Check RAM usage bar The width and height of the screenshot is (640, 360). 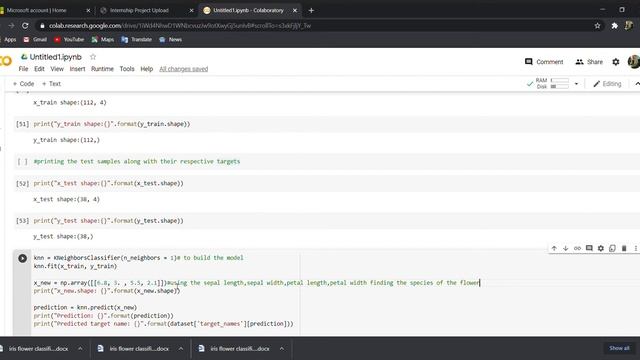click(560, 80)
